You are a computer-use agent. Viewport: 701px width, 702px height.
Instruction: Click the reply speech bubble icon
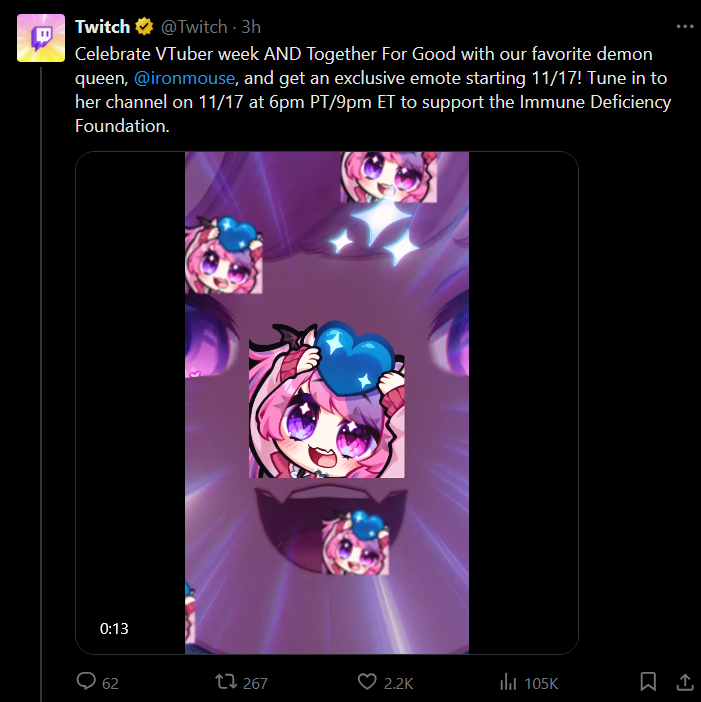click(x=86, y=681)
